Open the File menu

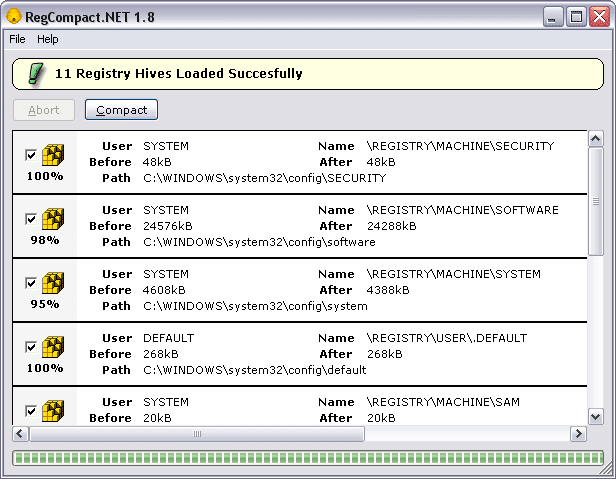[x=17, y=39]
